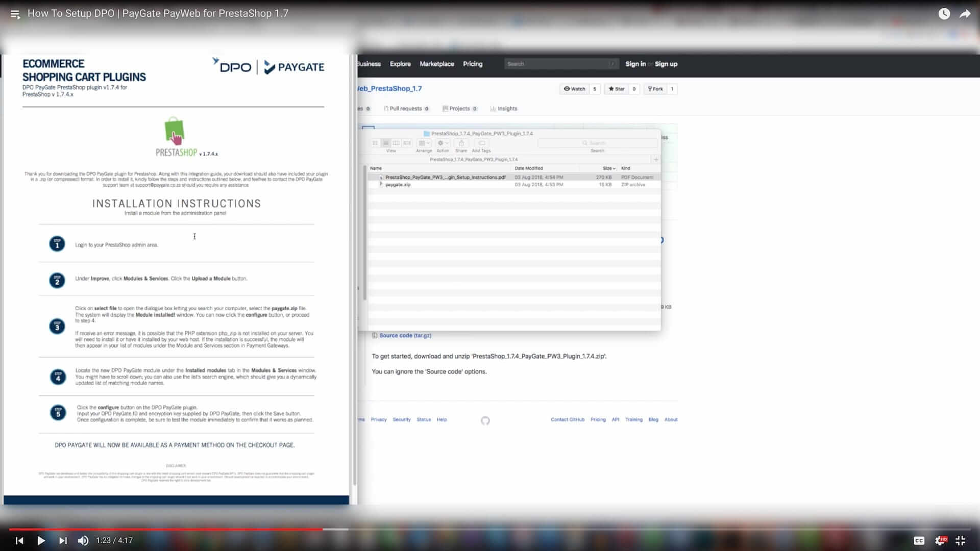This screenshot has width=980, height=551.
Task: Open the Pull requests tab
Action: [x=406, y=109]
